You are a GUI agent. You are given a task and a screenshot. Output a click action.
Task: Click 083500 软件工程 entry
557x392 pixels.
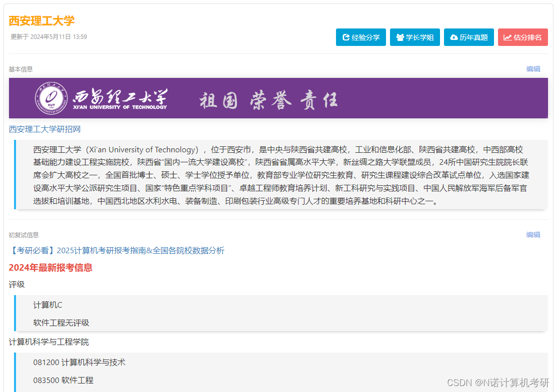63,381
